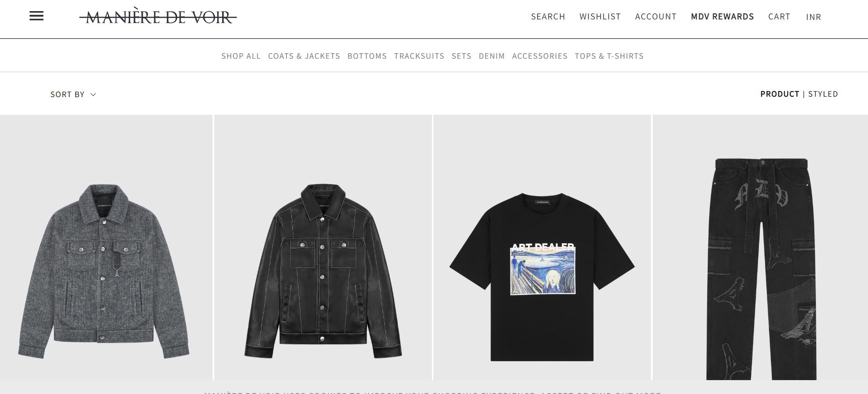
Task: Open the Bottoms category
Action: pyautogui.click(x=367, y=56)
